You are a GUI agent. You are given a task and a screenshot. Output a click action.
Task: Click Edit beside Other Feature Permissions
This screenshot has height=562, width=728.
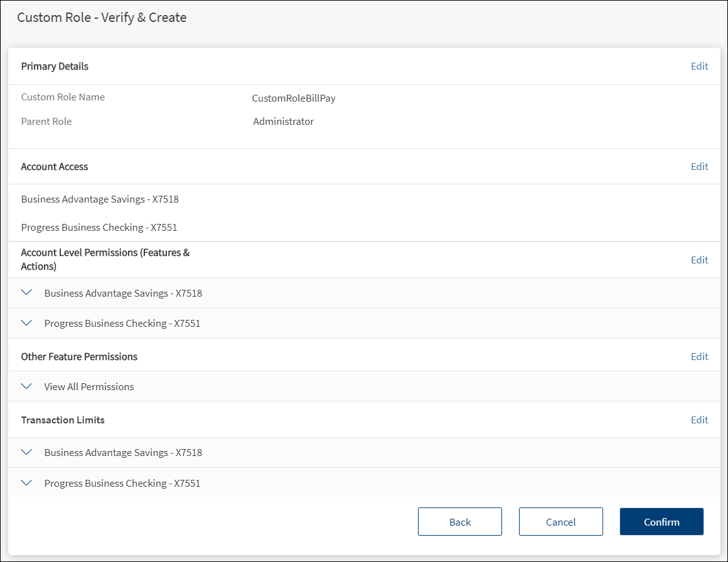pos(699,357)
